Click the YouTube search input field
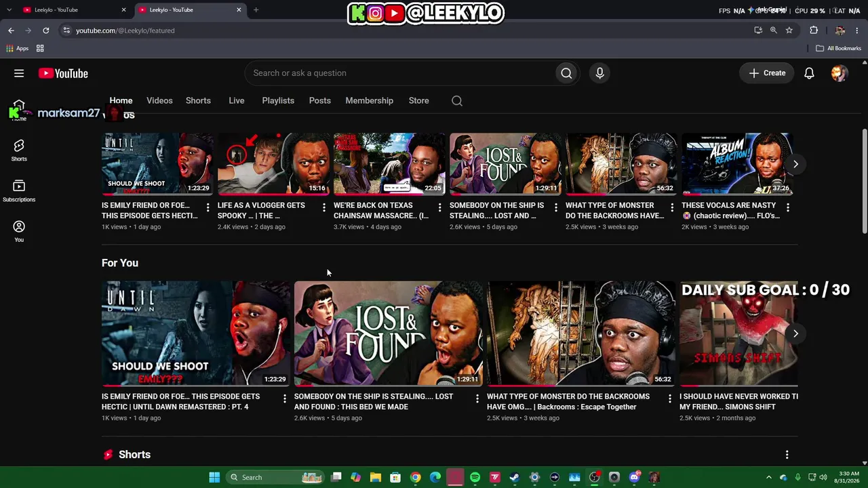868x488 pixels. coord(400,73)
